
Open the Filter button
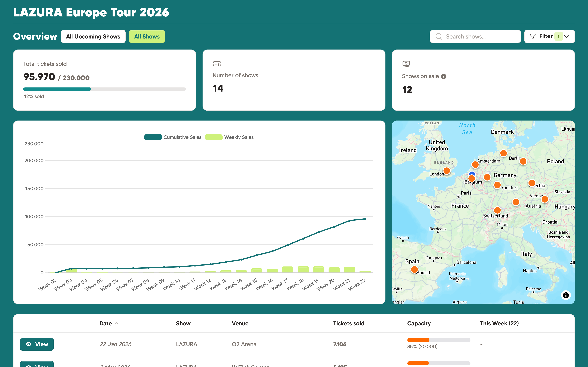(549, 36)
